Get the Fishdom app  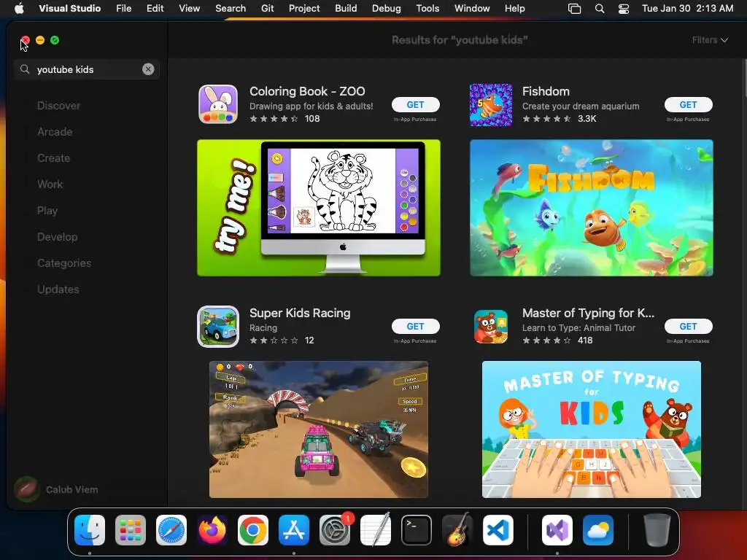click(688, 105)
